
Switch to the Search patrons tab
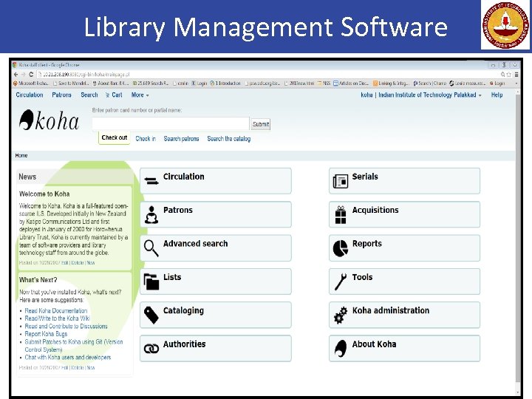tap(181, 138)
